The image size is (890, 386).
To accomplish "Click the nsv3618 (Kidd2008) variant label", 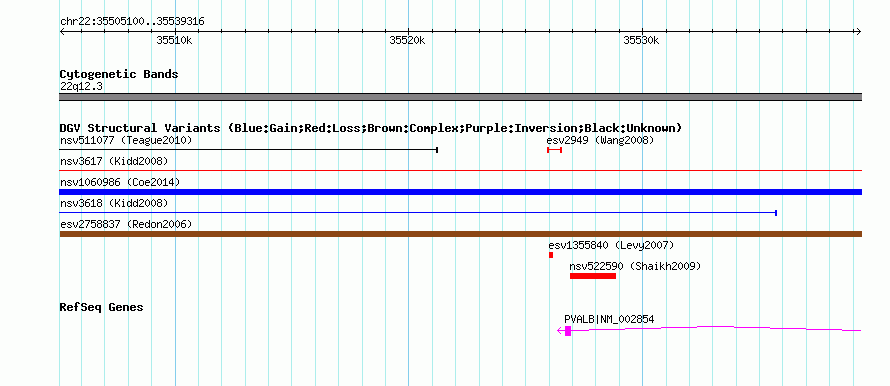I will (114, 203).
